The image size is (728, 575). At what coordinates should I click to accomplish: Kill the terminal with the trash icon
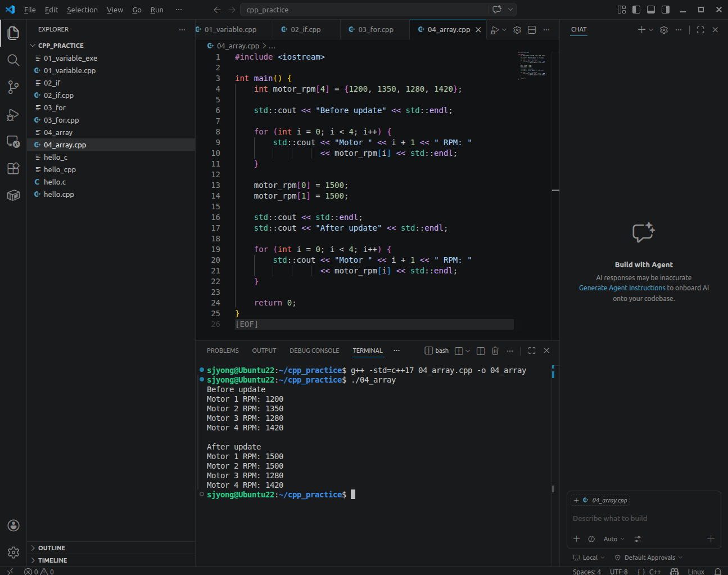(x=495, y=351)
